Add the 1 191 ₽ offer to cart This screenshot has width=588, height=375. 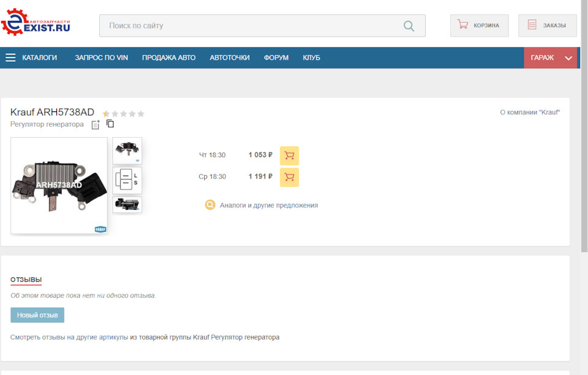289,177
